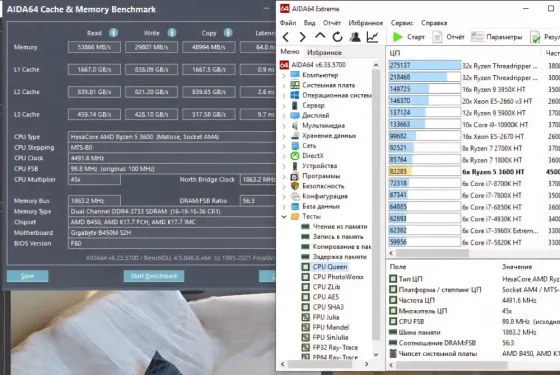Click the Start Benchmark button

(x=154, y=276)
